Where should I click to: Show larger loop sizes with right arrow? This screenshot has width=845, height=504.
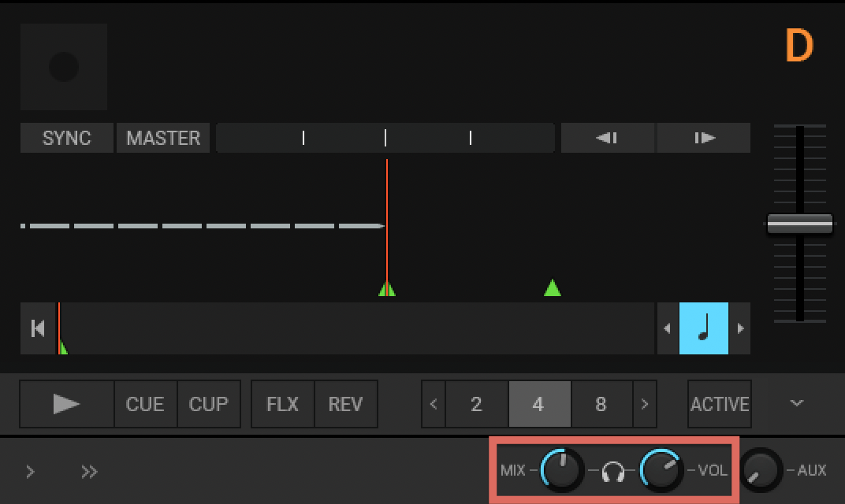pos(645,404)
